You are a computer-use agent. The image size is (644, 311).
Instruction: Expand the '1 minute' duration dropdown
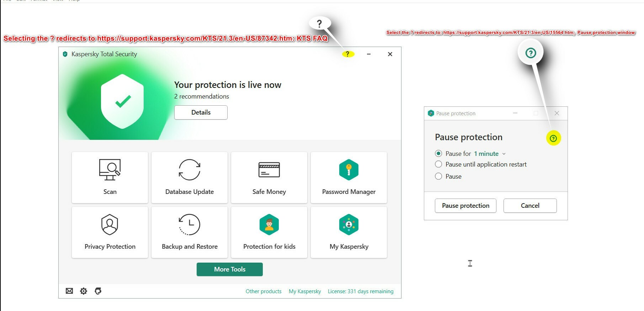pos(490,154)
